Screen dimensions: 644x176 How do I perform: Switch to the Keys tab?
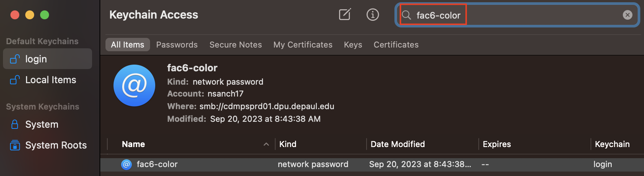[353, 45]
